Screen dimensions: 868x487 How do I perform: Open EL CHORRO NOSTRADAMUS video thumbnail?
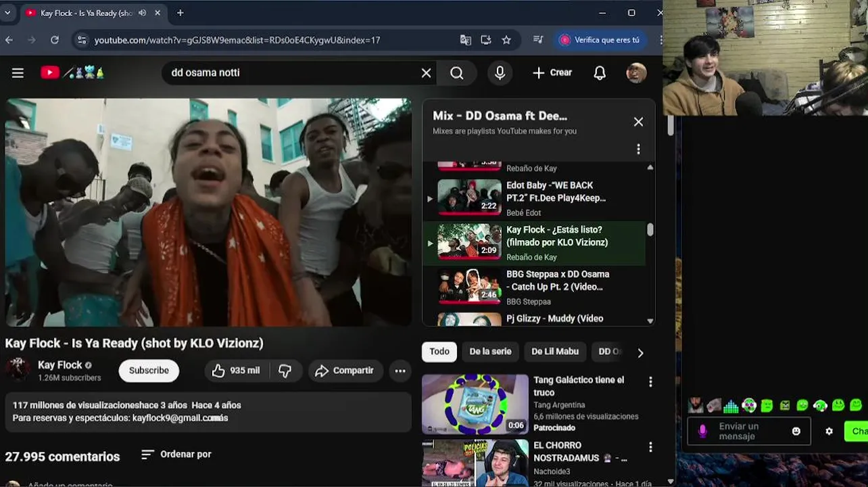click(x=475, y=463)
